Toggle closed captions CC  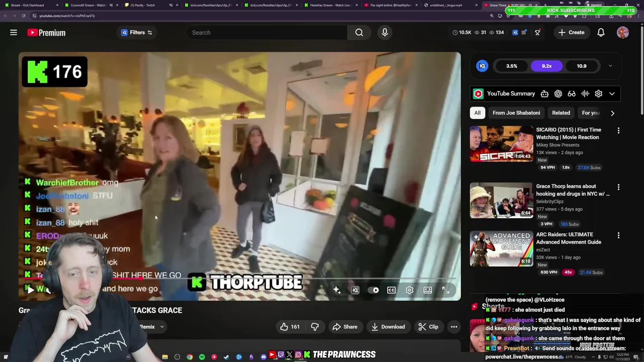pyautogui.click(x=391, y=290)
